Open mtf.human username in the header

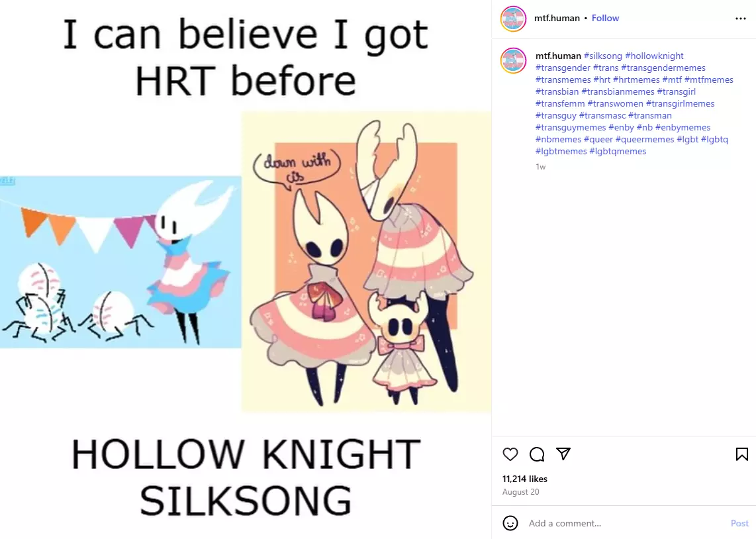click(557, 18)
